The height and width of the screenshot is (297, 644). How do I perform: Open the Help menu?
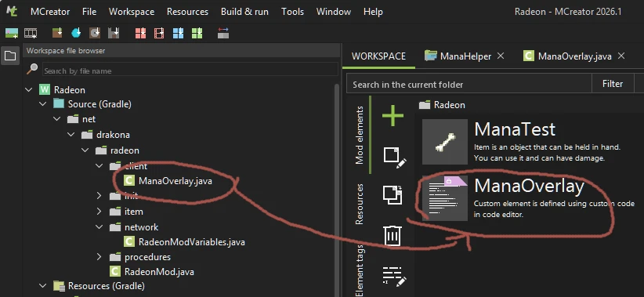[373, 12]
